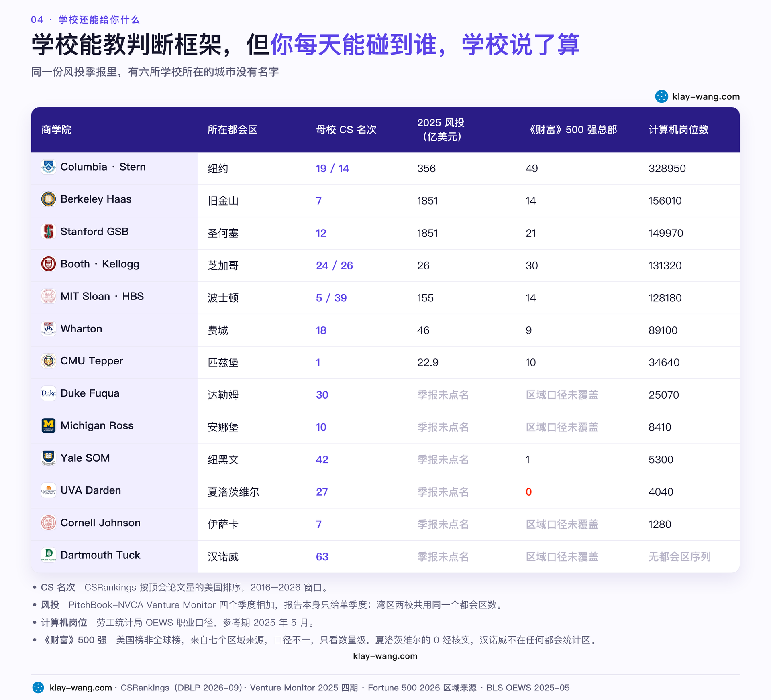Click 无都会区序列 in Dartmouth Tuck row

pyautogui.click(x=679, y=557)
